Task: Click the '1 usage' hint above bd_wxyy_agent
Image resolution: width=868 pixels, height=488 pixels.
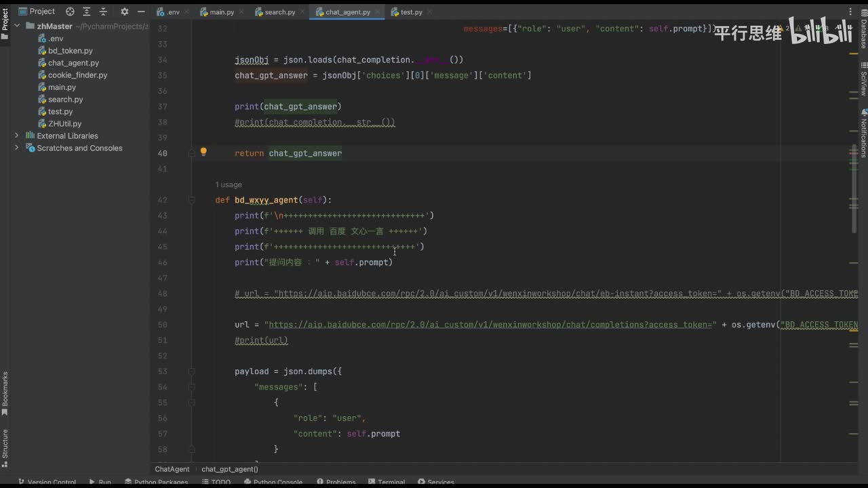Action: coord(229,184)
